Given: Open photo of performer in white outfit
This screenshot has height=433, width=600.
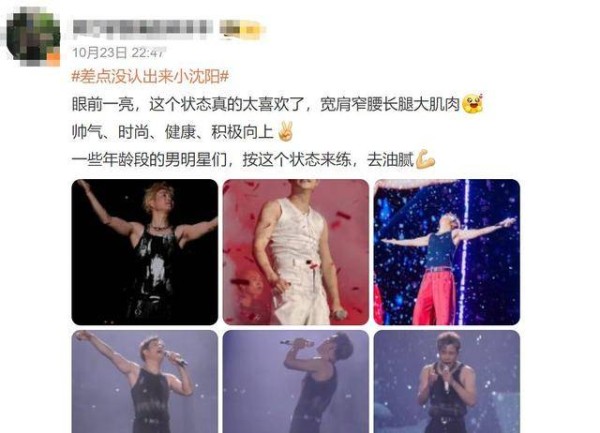Looking at the screenshot, I should pos(296,252).
